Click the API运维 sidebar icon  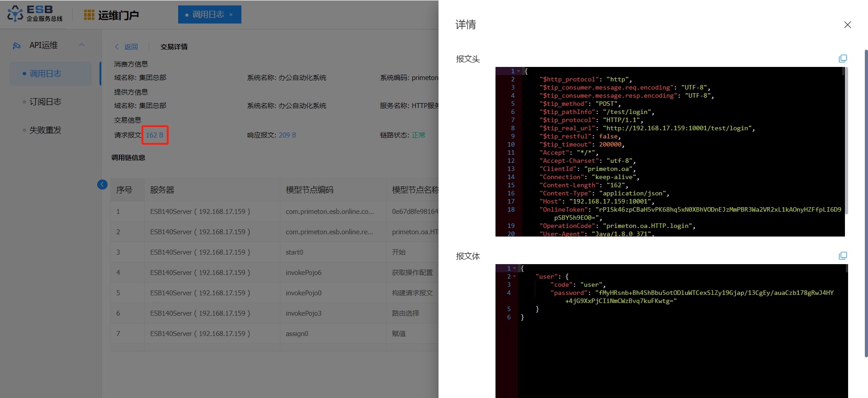click(x=17, y=46)
